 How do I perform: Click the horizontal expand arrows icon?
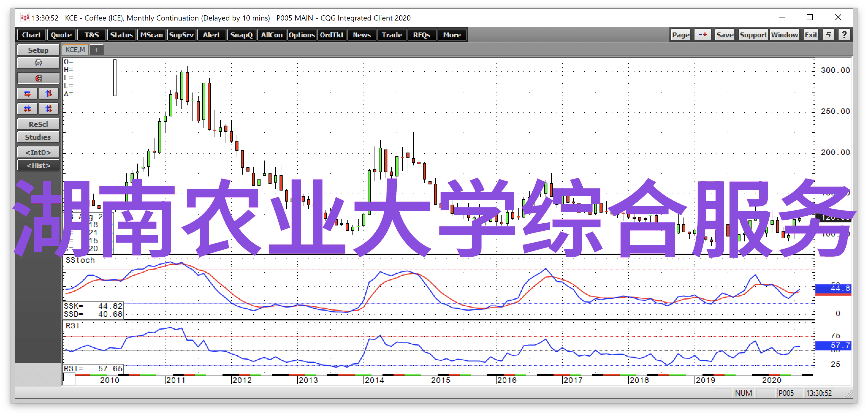[27, 94]
